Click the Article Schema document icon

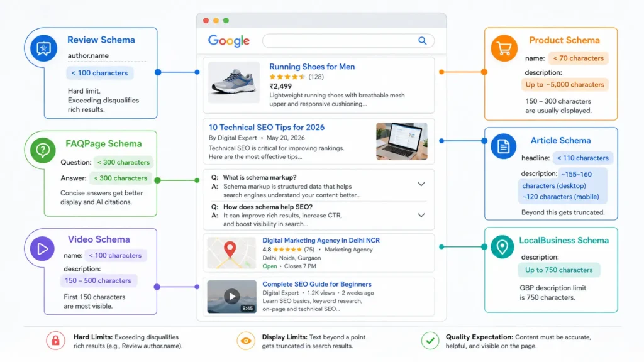pos(504,146)
